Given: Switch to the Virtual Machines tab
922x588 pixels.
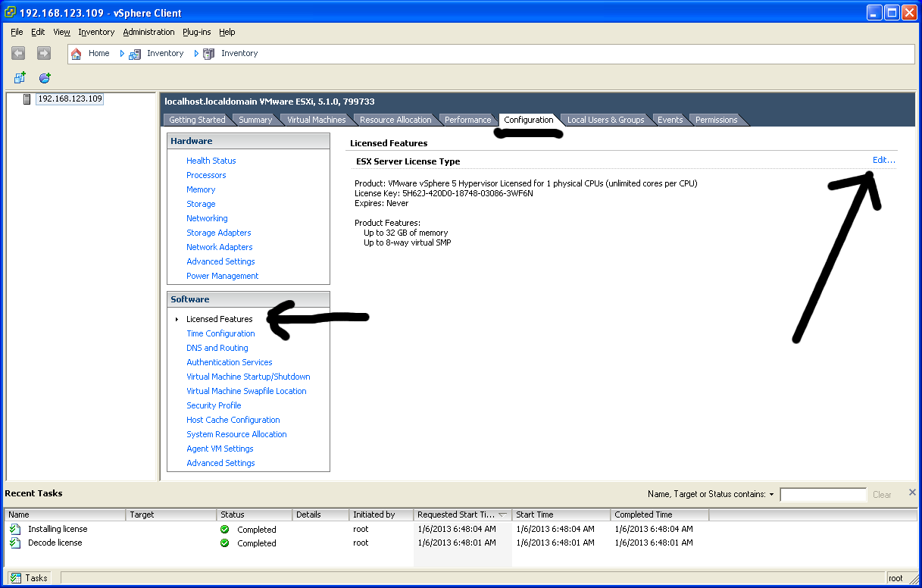Looking at the screenshot, I should pos(316,120).
